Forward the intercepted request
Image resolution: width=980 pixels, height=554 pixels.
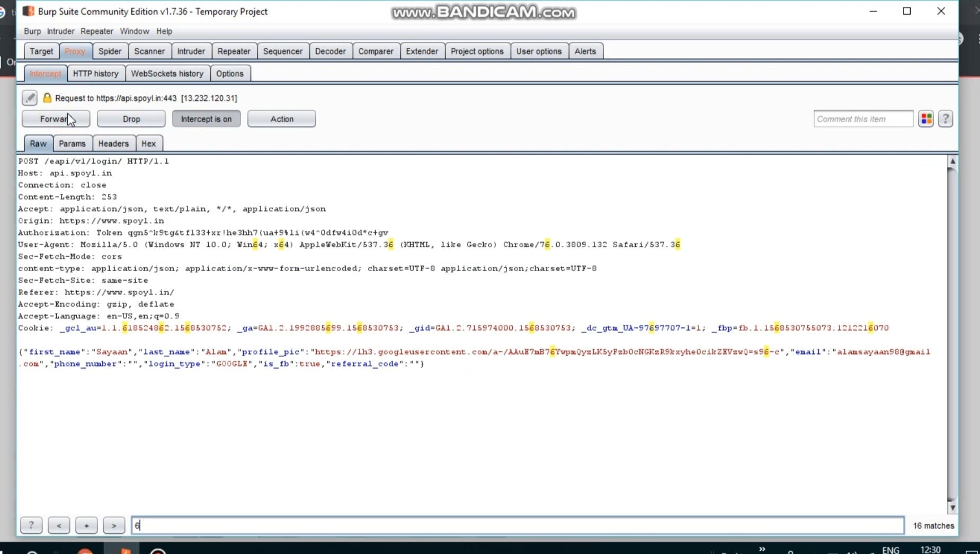[x=56, y=119]
